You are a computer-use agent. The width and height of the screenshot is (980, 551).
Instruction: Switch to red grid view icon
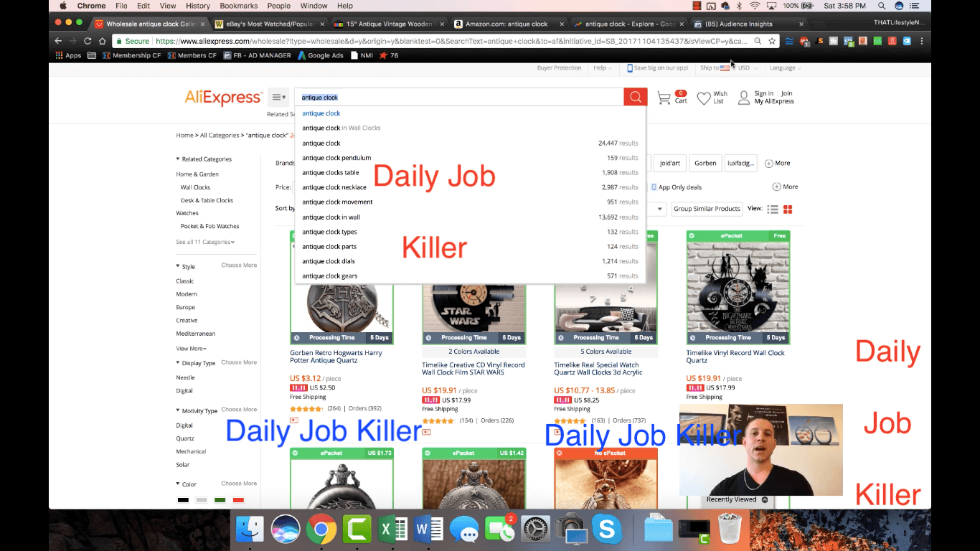[x=788, y=209]
